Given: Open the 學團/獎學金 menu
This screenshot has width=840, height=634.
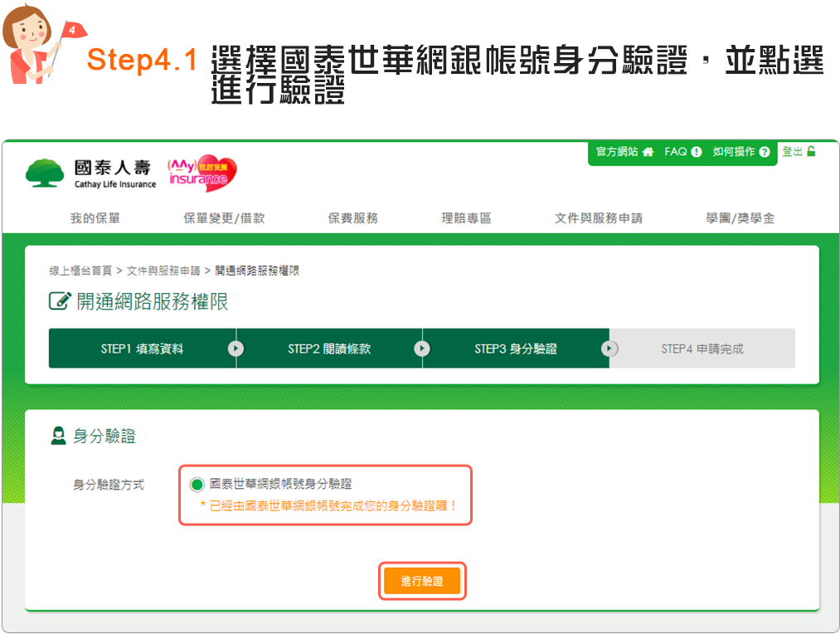Looking at the screenshot, I should (x=740, y=218).
